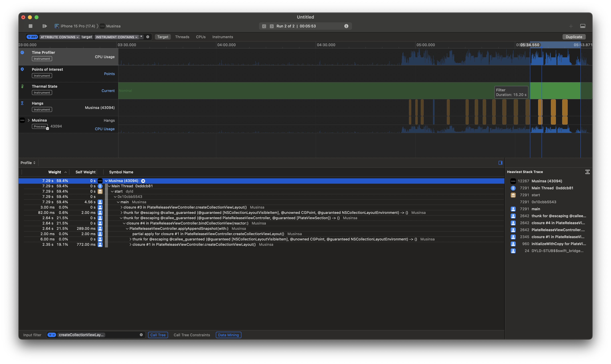Switch to the CPUs tab
The height and width of the screenshot is (364, 611).
pos(201,37)
